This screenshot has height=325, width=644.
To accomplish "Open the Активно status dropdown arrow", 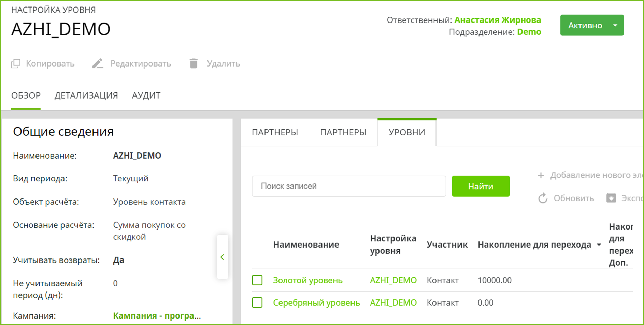I will point(615,25).
